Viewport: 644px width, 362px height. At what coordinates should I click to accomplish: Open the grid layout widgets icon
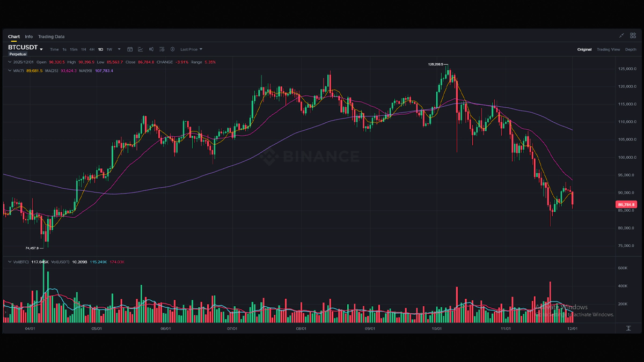pyautogui.click(x=633, y=35)
